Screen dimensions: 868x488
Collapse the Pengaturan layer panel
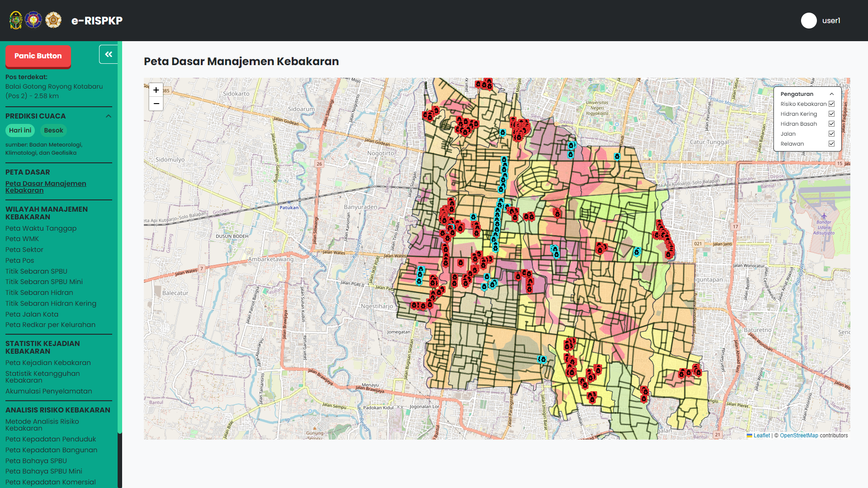point(831,94)
